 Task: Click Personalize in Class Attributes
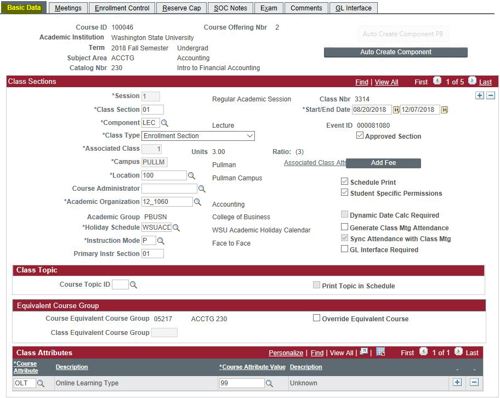click(x=286, y=353)
